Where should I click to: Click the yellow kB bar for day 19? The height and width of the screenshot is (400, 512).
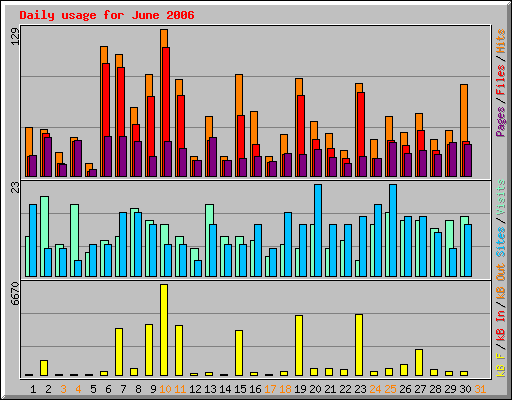299,346
